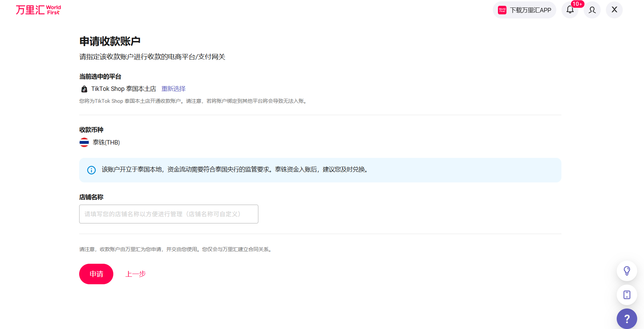The height and width of the screenshot is (329, 644).
Task: Click the Thai central bank notice text
Action: point(235,169)
